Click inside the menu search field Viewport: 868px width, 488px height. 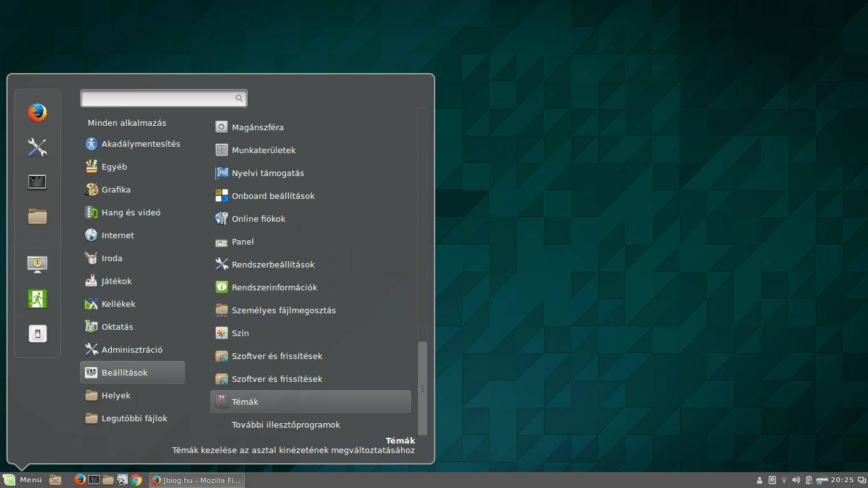coord(163,98)
